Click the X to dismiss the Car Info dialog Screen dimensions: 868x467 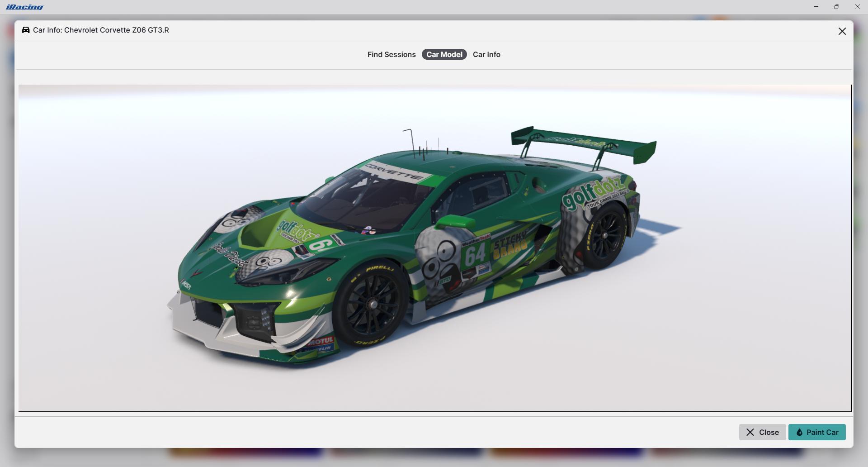point(842,31)
